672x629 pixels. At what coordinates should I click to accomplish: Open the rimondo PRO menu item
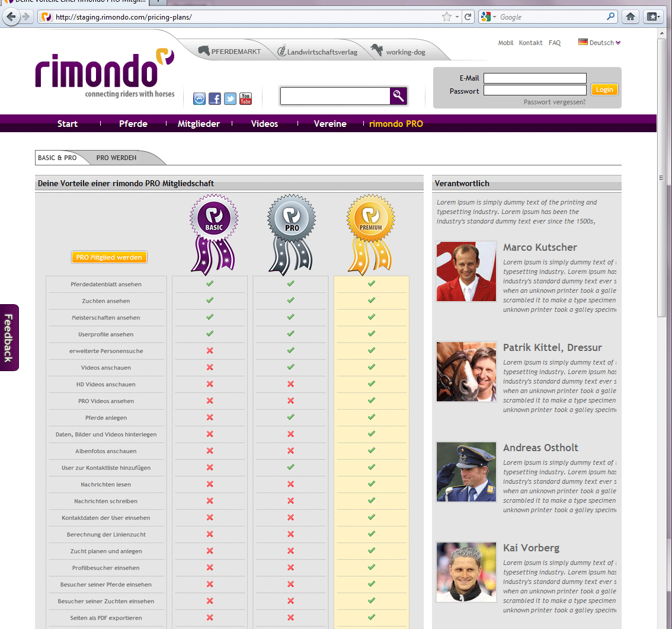coord(396,123)
